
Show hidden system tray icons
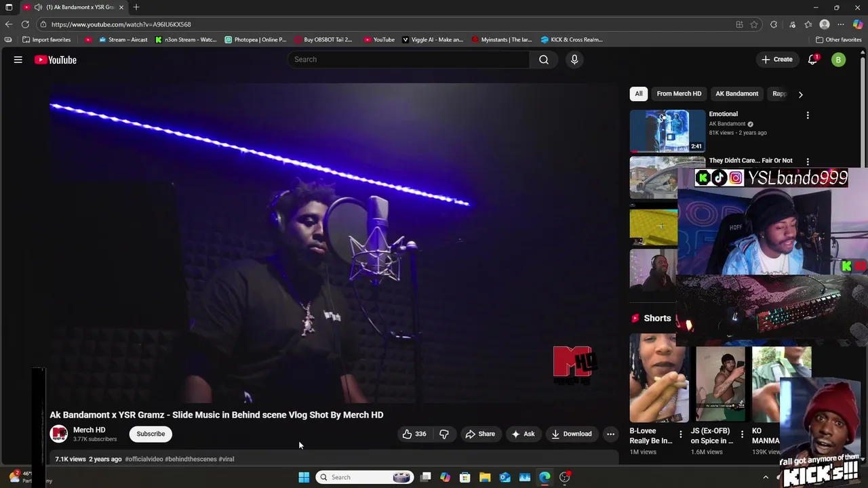tap(766, 477)
